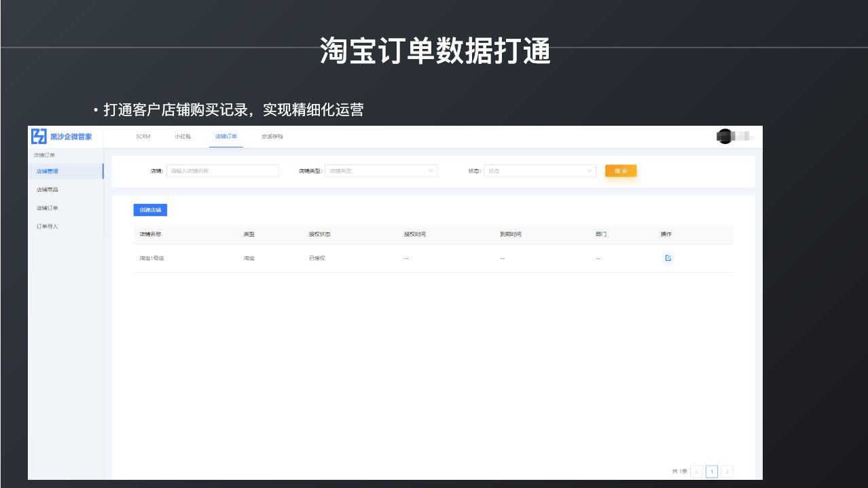Focus the 店铺 name input field
The image size is (868, 488).
click(222, 171)
